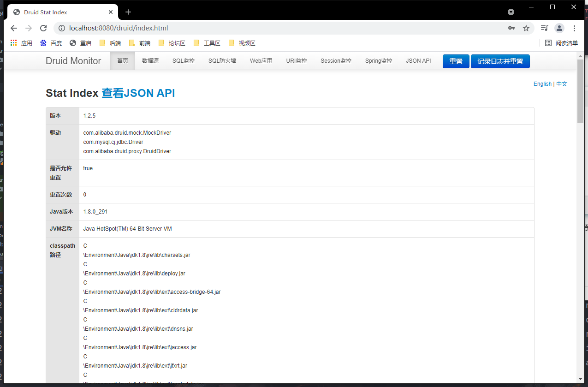The width and height of the screenshot is (588, 387).
Task: Select the deploy.jar classpath line
Action: coord(134,274)
